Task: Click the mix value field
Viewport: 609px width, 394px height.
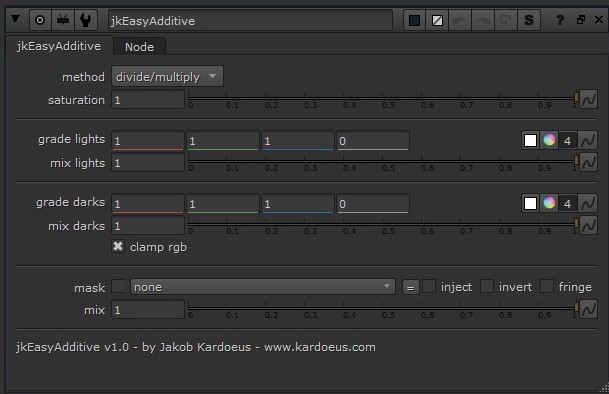Action: tap(148, 310)
